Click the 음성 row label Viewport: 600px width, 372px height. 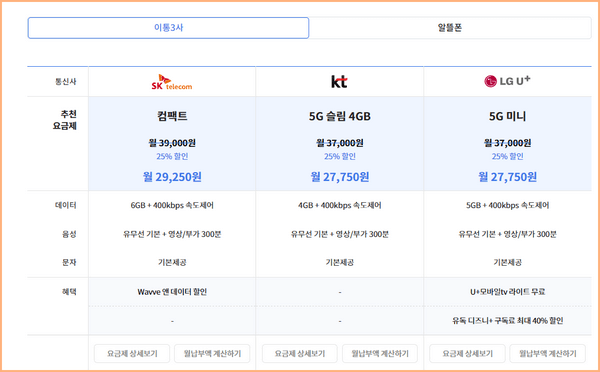tap(69, 234)
